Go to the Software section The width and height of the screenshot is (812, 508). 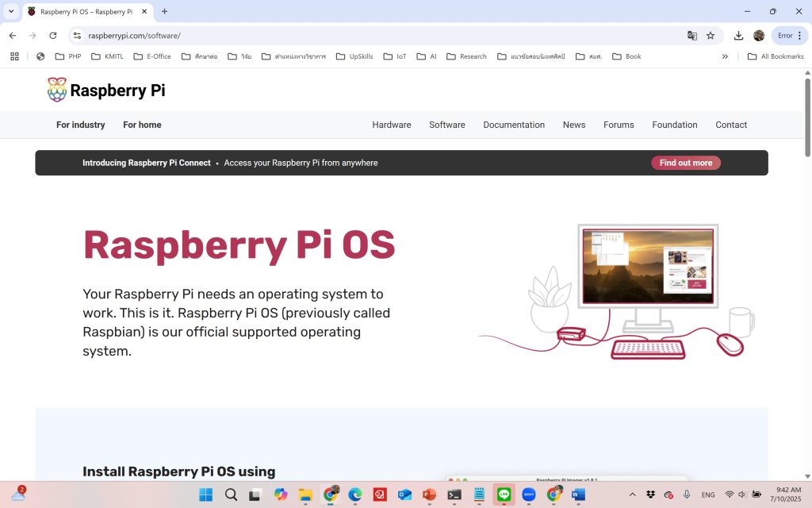447,125
